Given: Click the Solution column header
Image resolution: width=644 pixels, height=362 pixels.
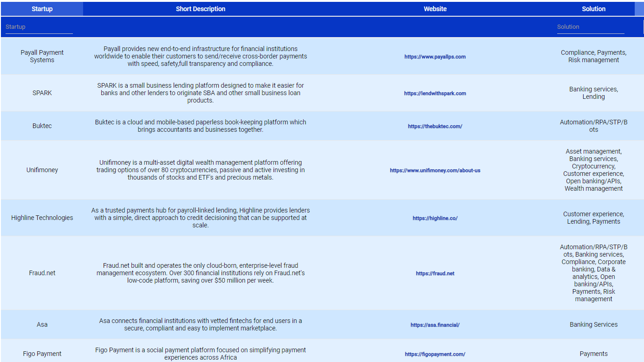Looking at the screenshot, I should click(593, 8).
